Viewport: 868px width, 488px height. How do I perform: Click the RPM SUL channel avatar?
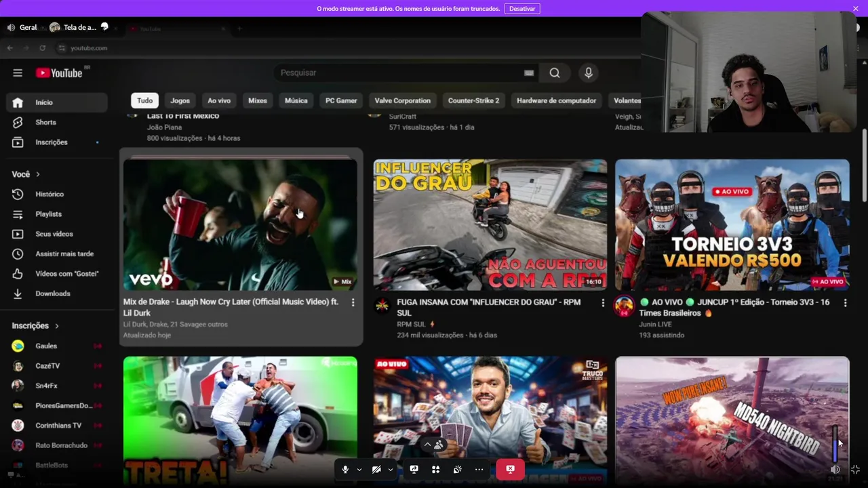[x=382, y=306]
